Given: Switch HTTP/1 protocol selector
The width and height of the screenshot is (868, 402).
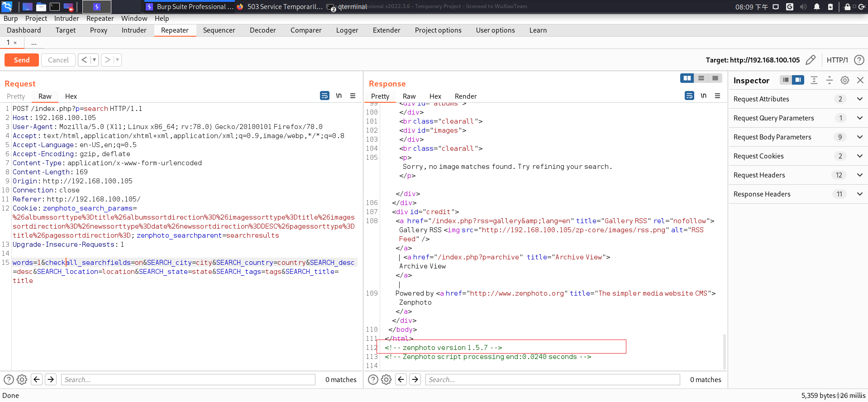Looking at the screenshot, I should 837,60.
